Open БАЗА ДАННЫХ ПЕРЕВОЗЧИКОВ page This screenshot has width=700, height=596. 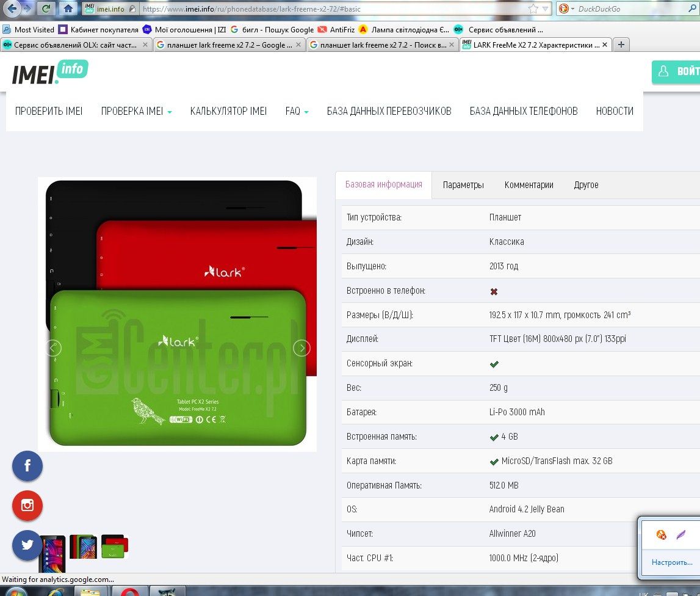[x=389, y=111]
